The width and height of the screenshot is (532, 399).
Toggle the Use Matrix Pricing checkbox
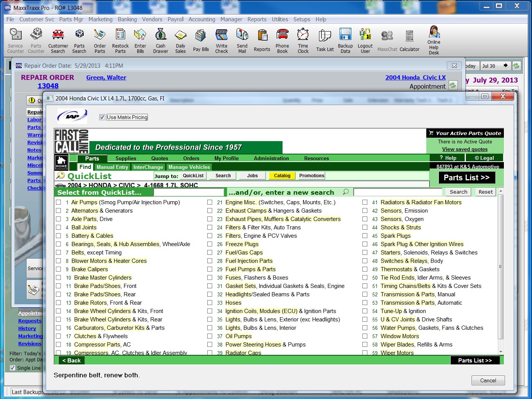(x=102, y=117)
